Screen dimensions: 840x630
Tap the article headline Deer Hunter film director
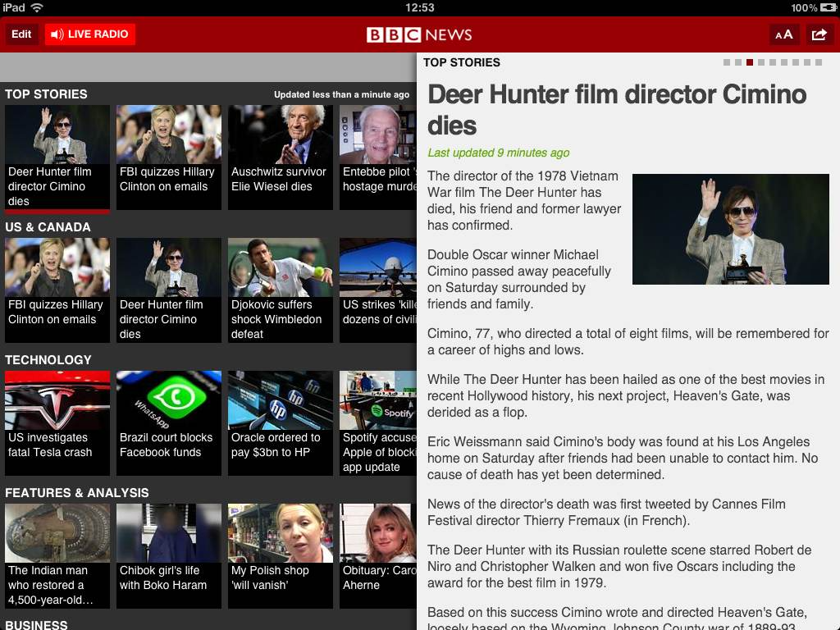617,110
